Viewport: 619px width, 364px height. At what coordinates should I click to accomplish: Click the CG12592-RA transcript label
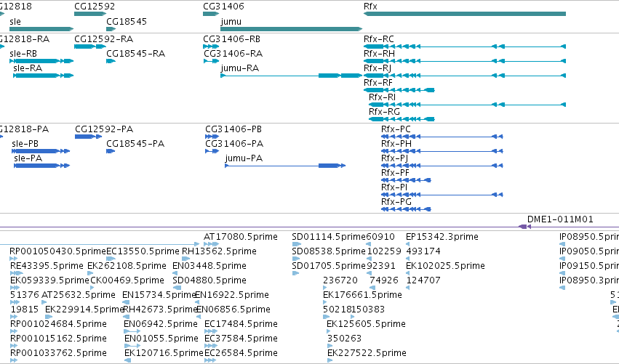[104, 39]
